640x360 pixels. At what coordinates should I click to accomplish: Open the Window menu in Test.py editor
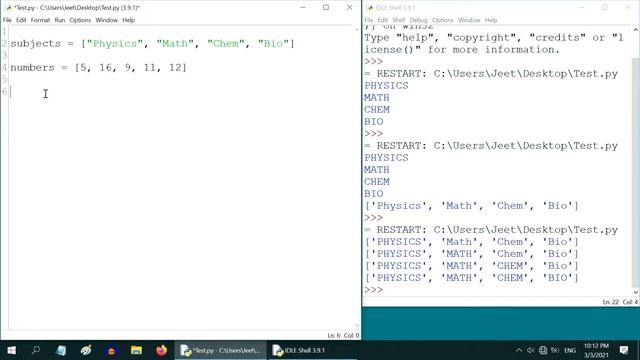click(107, 20)
